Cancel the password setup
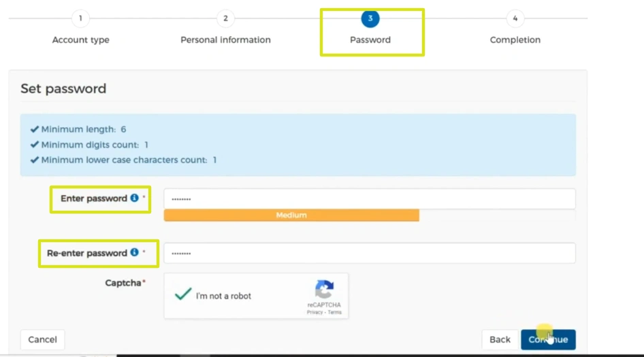 [42, 339]
